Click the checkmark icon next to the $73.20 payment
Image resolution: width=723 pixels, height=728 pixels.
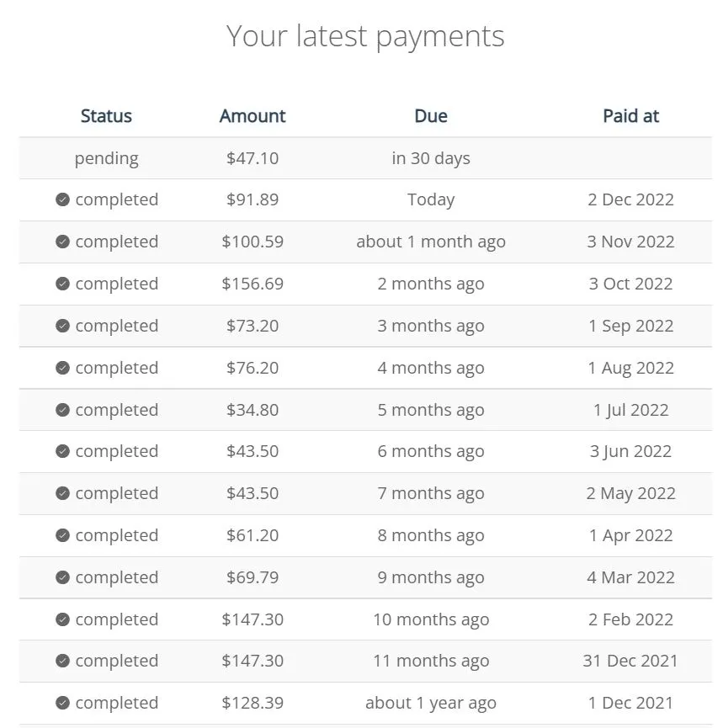point(62,326)
